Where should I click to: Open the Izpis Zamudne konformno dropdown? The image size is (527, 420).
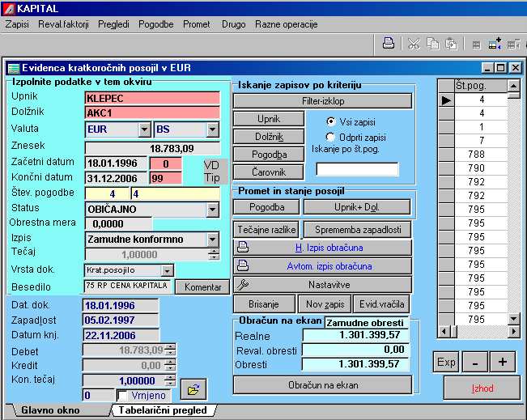tap(212, 240)
